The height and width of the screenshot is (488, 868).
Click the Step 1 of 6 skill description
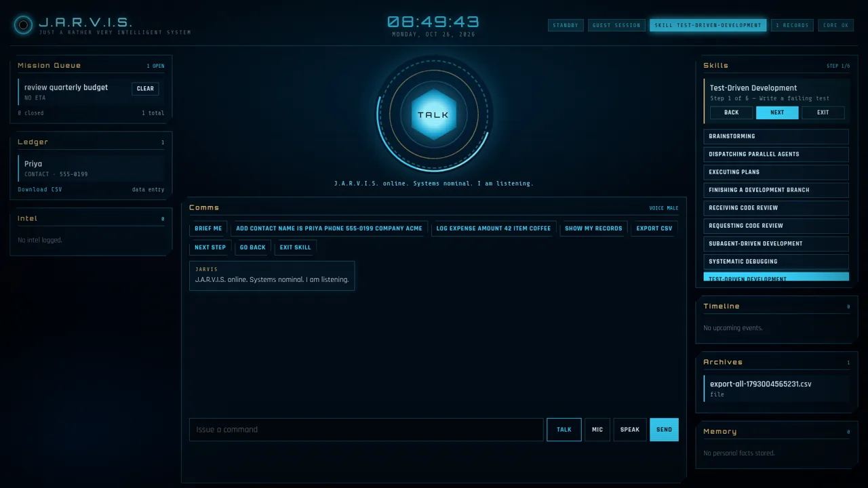(770, 98)
